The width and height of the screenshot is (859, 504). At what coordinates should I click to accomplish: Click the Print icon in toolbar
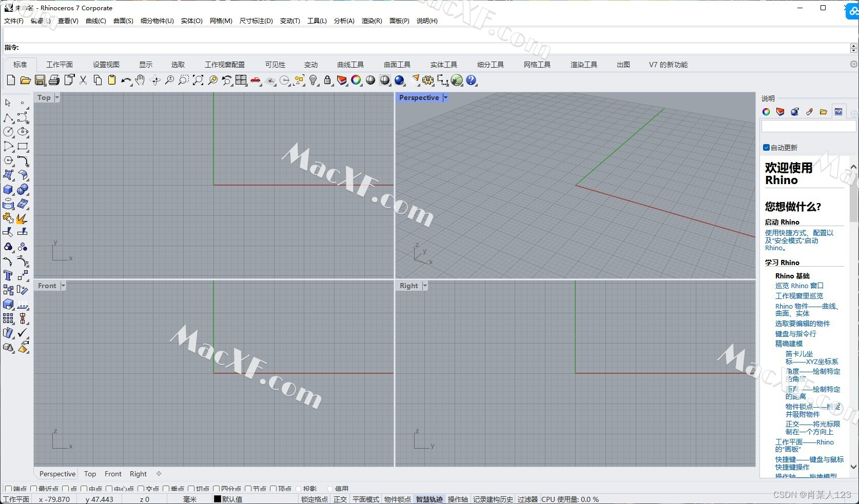click(54, 80)
